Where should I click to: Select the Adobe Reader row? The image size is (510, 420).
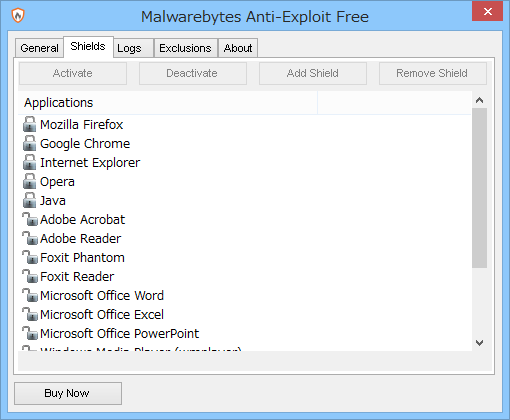[x=245, y=238]
